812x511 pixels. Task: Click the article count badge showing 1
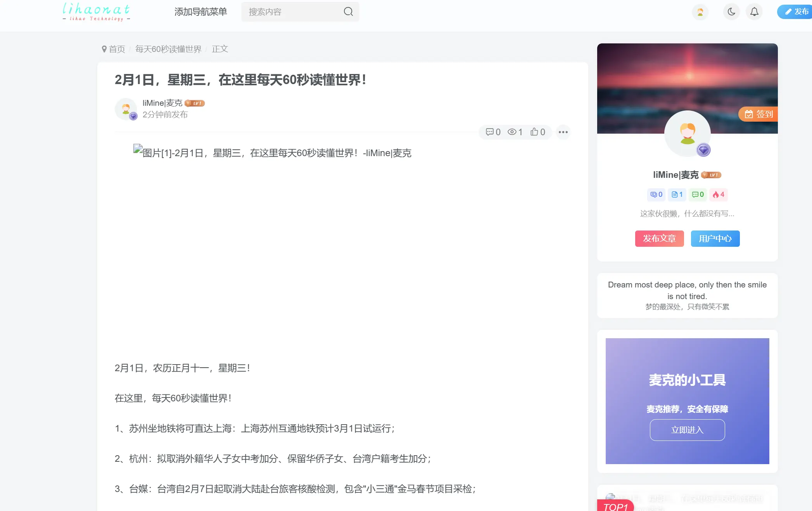pos(677,194)
